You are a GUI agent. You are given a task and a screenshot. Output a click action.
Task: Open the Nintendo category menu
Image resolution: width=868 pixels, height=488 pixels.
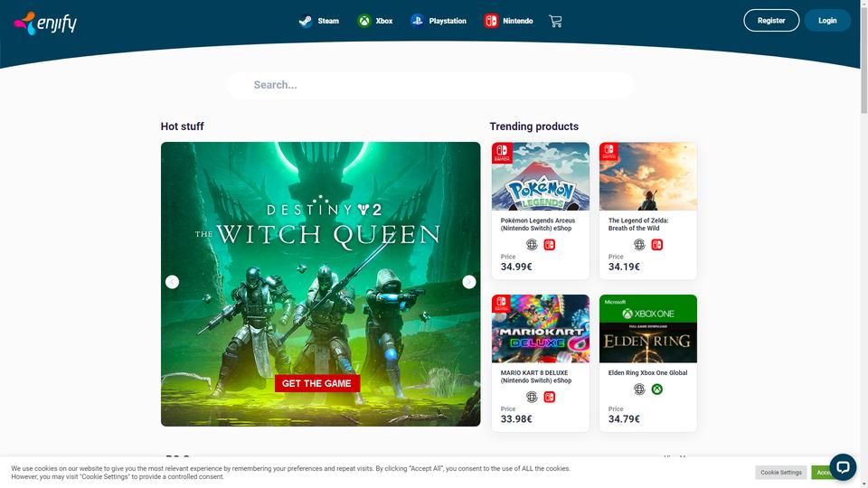point(509,21)
